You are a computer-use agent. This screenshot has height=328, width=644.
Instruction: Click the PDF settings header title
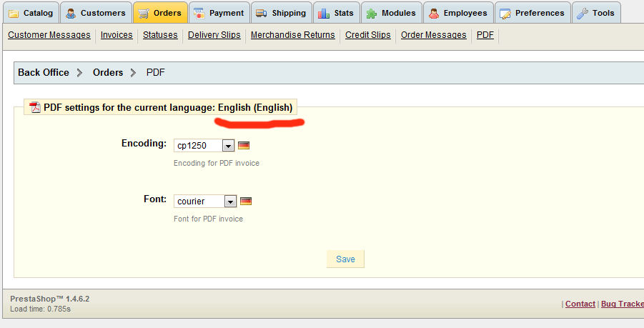pos(168,108)
